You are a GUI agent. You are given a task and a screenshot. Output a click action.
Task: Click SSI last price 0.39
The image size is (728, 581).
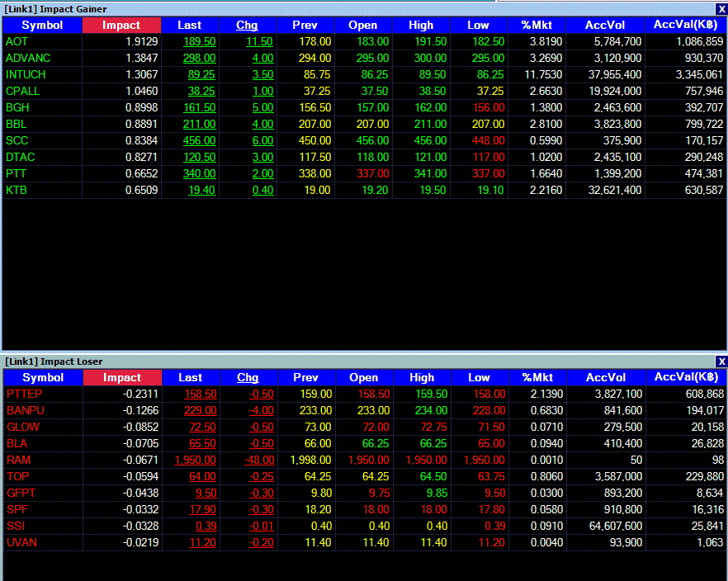[x=206, y=526]
